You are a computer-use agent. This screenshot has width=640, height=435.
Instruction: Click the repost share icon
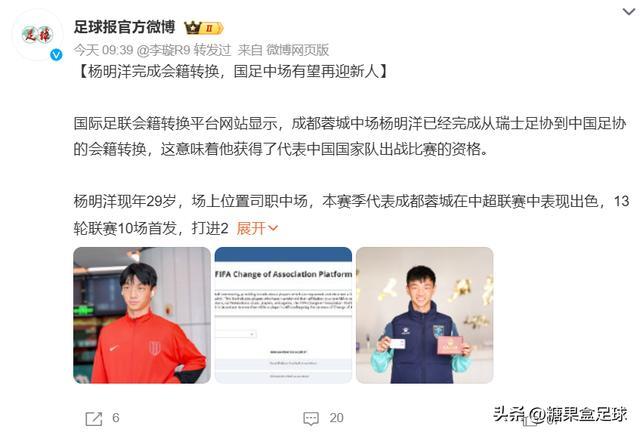94,418
